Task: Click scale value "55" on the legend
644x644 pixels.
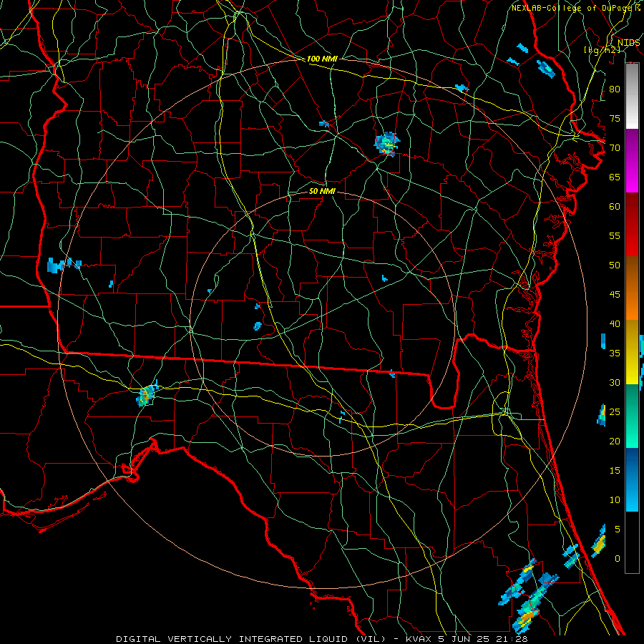Action: 615,235
